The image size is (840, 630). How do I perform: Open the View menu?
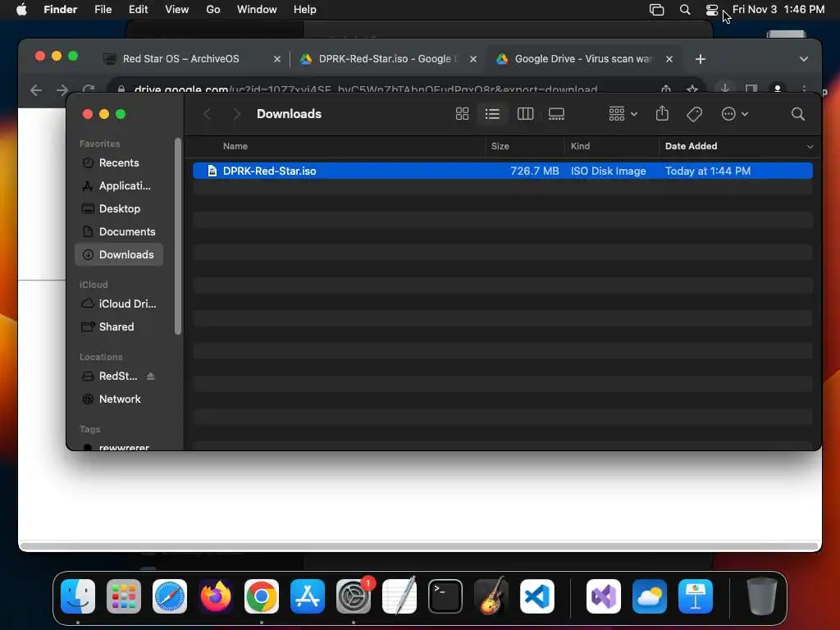(177, 10)
